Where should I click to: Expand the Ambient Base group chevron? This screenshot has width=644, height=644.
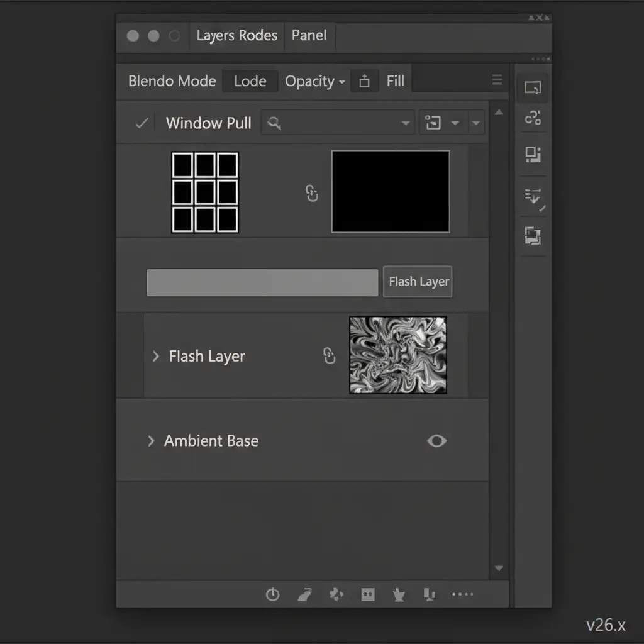coord(151,441)
